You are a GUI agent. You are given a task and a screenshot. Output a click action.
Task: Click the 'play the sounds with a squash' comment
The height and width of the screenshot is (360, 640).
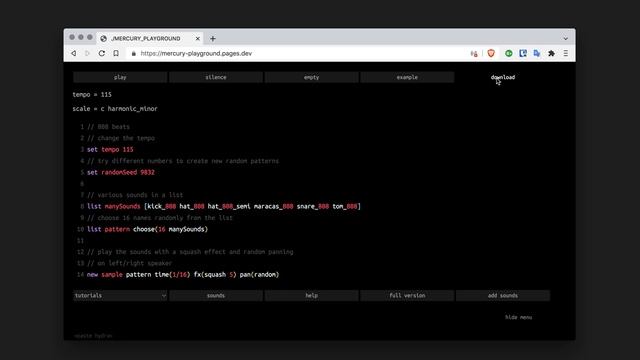click(x=190, y=252)
